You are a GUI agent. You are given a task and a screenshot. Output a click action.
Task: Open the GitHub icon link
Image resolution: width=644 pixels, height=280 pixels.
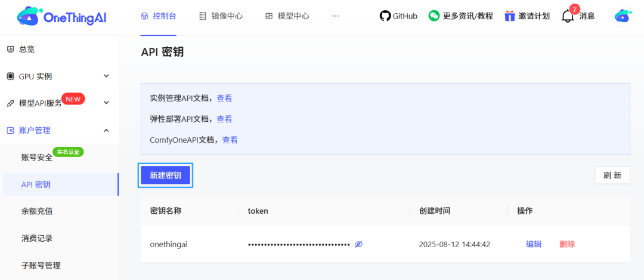[385, 16]
